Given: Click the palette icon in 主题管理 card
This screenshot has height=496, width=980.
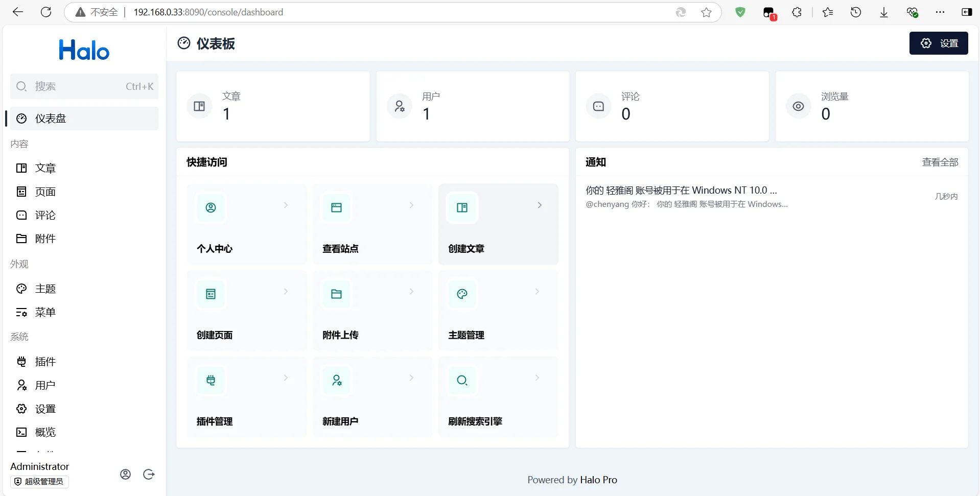Looking at the screenshot, I should [462, 294].
